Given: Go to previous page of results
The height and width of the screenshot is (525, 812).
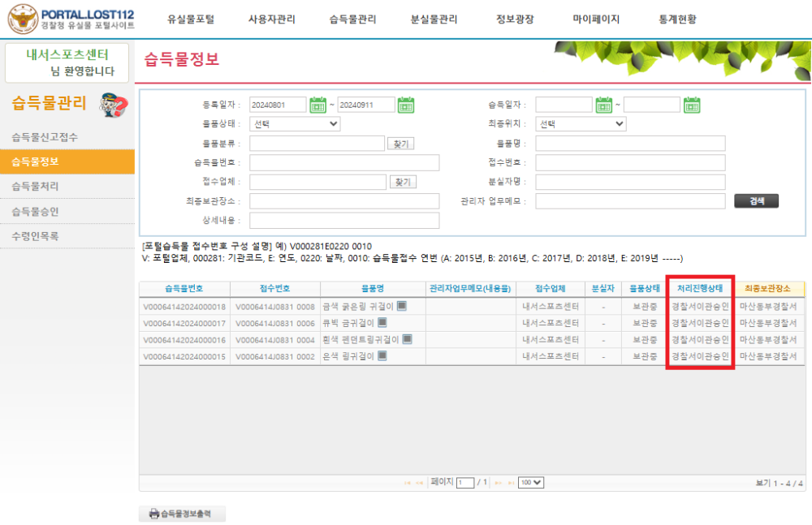Looking at the screenshot, I should [x=420, y=483].
